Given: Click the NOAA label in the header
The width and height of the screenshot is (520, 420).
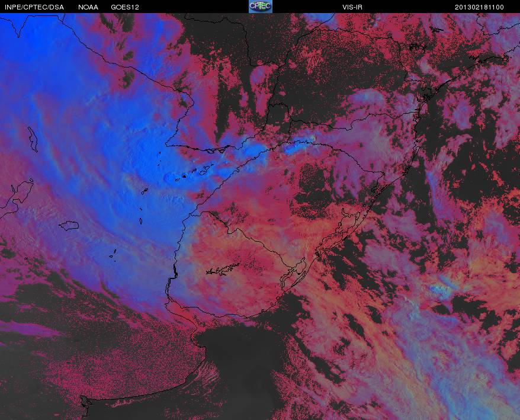Looking at the screenshot, I should click(88, 7).
